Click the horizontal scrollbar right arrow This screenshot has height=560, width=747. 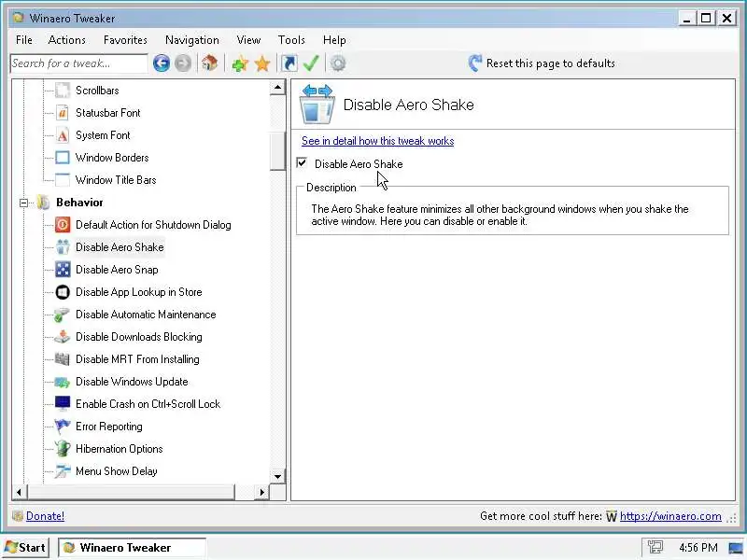[x=261, y=492]
